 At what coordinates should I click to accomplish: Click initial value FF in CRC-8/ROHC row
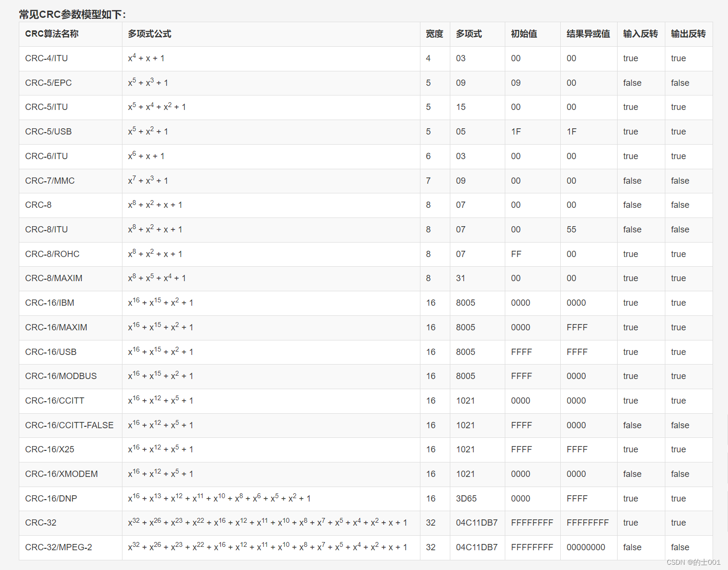pos(516,254)
